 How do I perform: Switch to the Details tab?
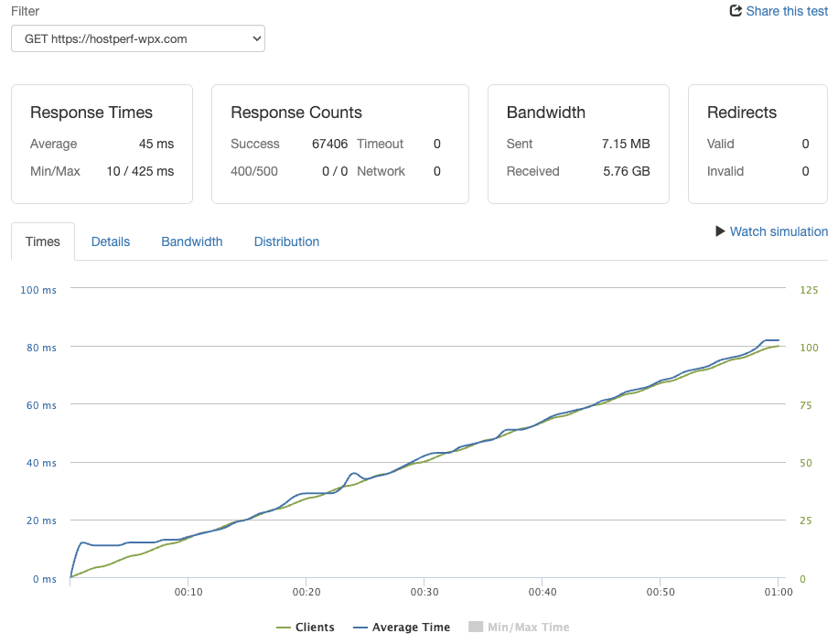[111, 241]
